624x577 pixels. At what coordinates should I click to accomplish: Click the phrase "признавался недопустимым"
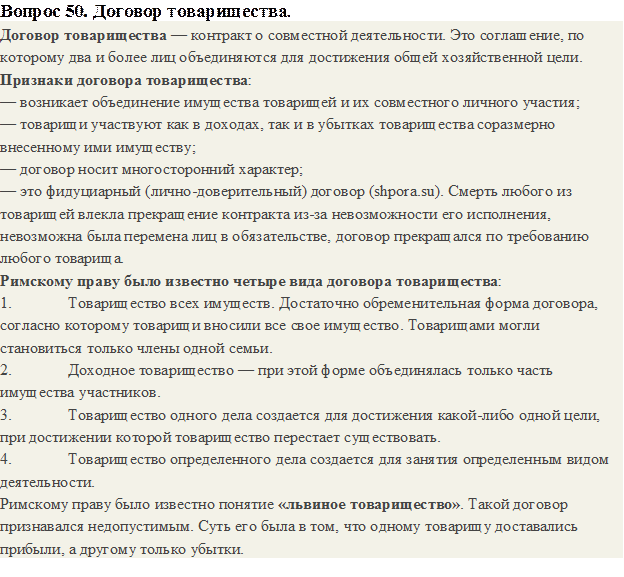pos(96,527)
